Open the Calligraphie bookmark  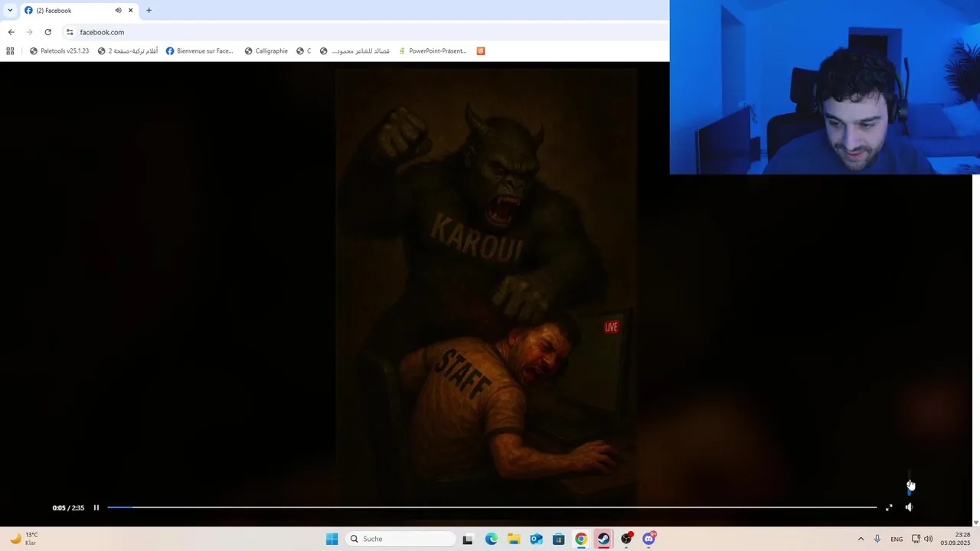pos(266,51)
